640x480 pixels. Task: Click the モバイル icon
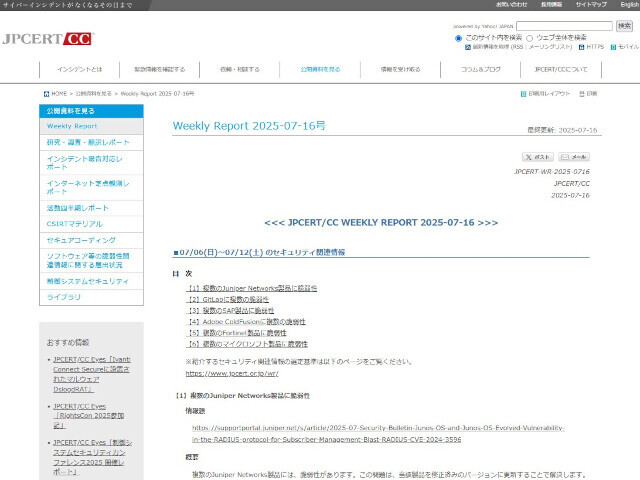[x=613, y=47]
